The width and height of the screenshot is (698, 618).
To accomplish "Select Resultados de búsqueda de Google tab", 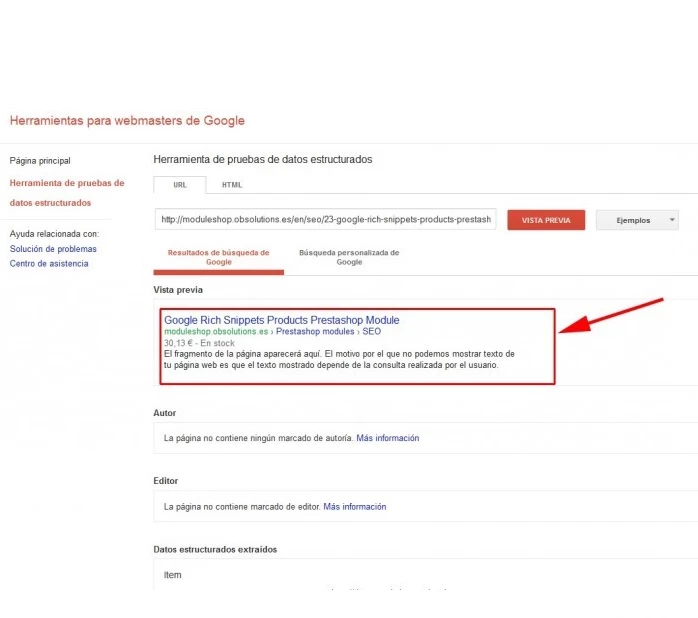I will click(219, 257).
